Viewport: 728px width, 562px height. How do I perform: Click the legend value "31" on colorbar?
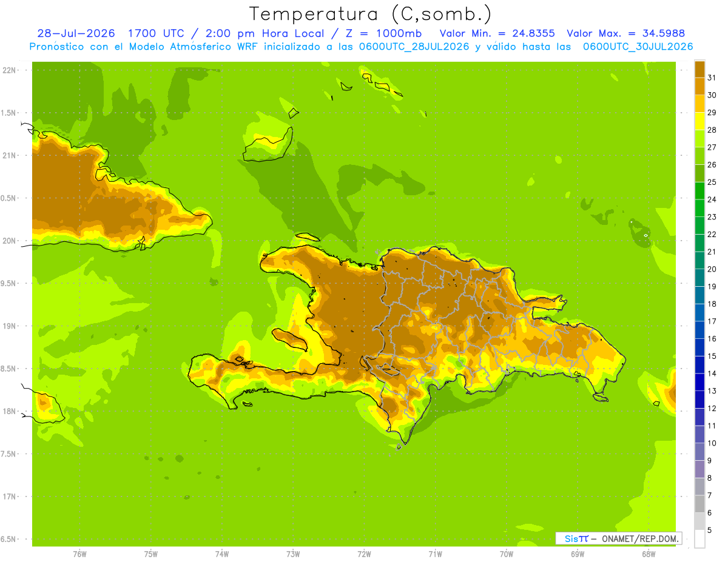click(712, 78)
